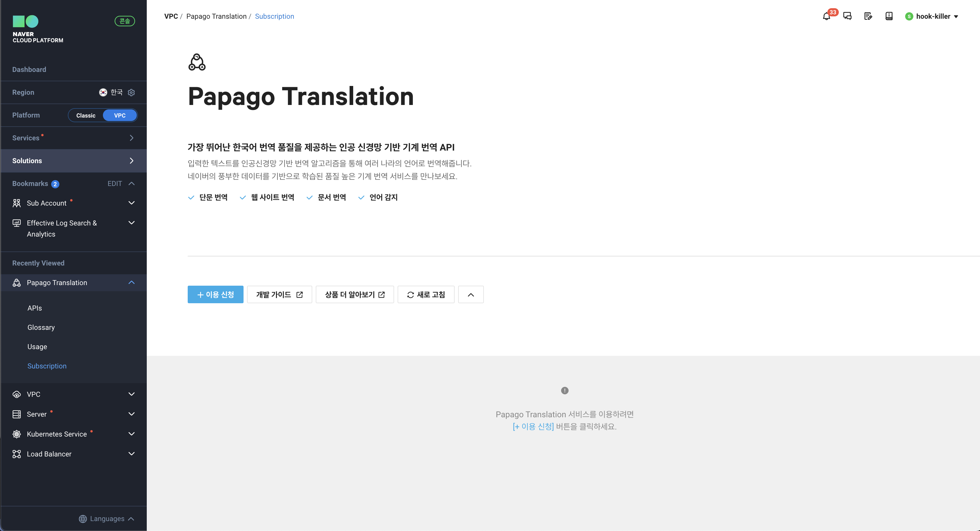Click the region settings gear icon
This screenshot has height=531, width=980.
pyautogui.click(x=131, y=92)
